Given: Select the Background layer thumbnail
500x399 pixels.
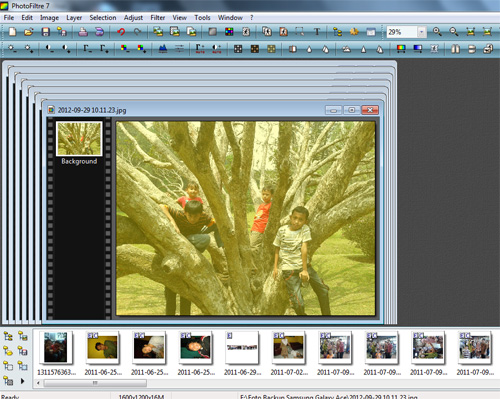Looking at the screenshot, I should (x=79, y=139).
